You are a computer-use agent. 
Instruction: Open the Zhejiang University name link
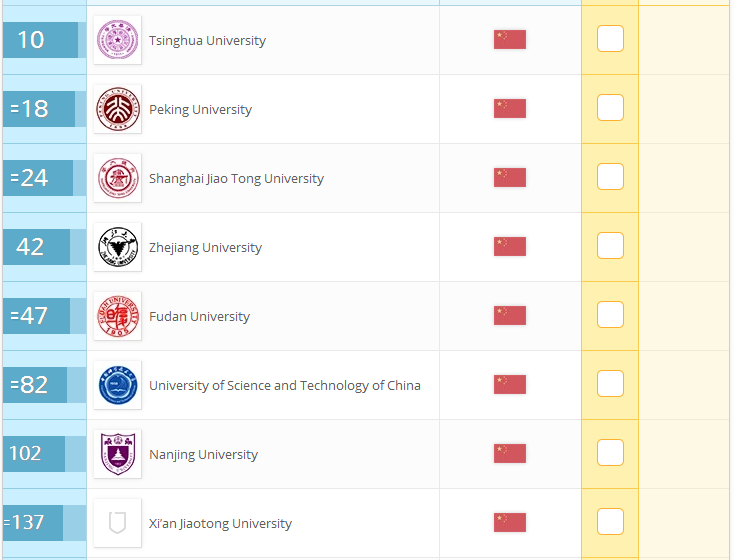tap(205, 248)
